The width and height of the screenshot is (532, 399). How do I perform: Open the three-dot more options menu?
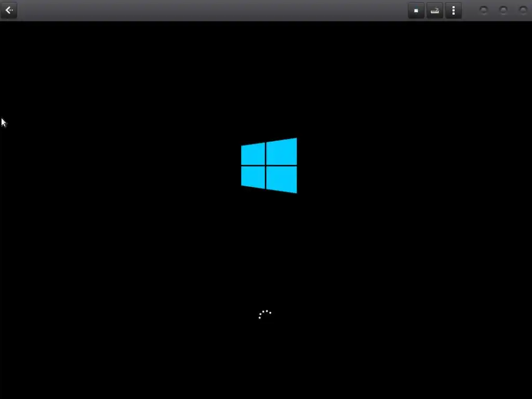(x=453, y=10)
